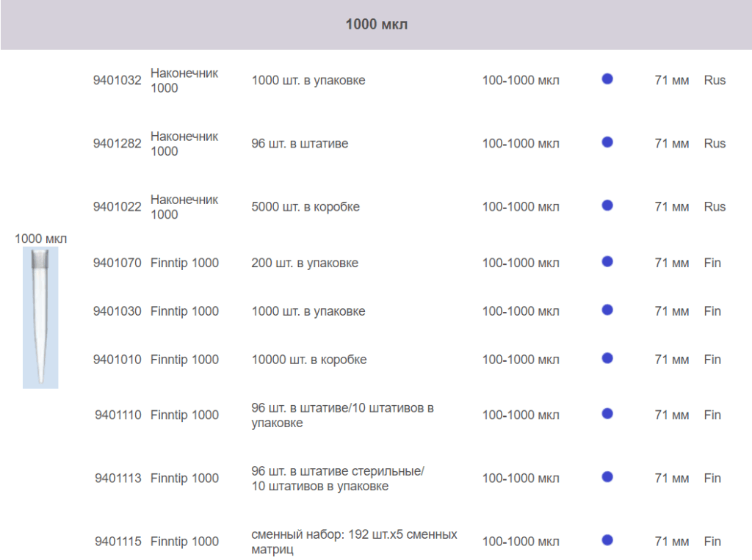Click the blue dot in row 9401282
The width and height of the screenshot is (752, 560).
click(x=607, y=142)
